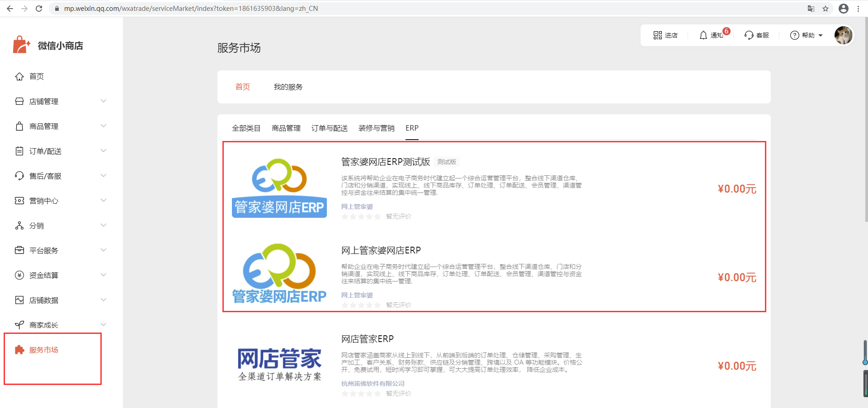The height and width of the screenshot is (408, 868).
Task: Open Chrome three-dot menu
Action: pyautogui.click(x=858, y=9)
